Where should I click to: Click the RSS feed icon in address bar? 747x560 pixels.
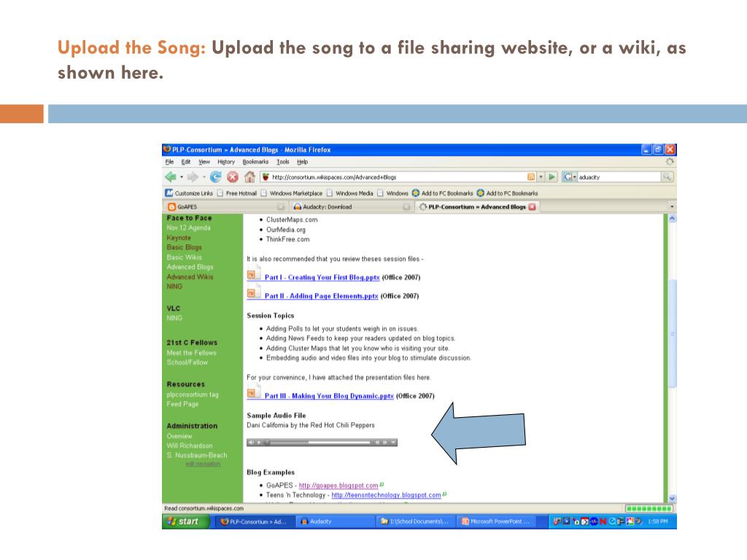click(531, 176)
